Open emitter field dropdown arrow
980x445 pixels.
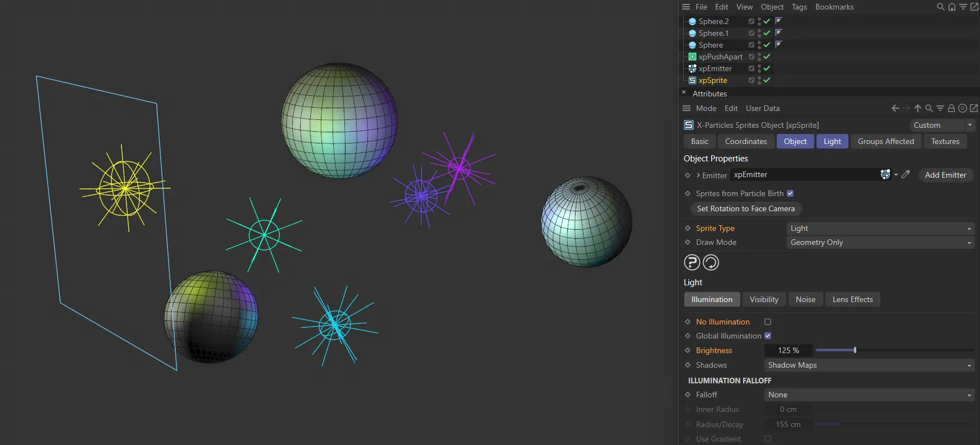click(896, 175)
